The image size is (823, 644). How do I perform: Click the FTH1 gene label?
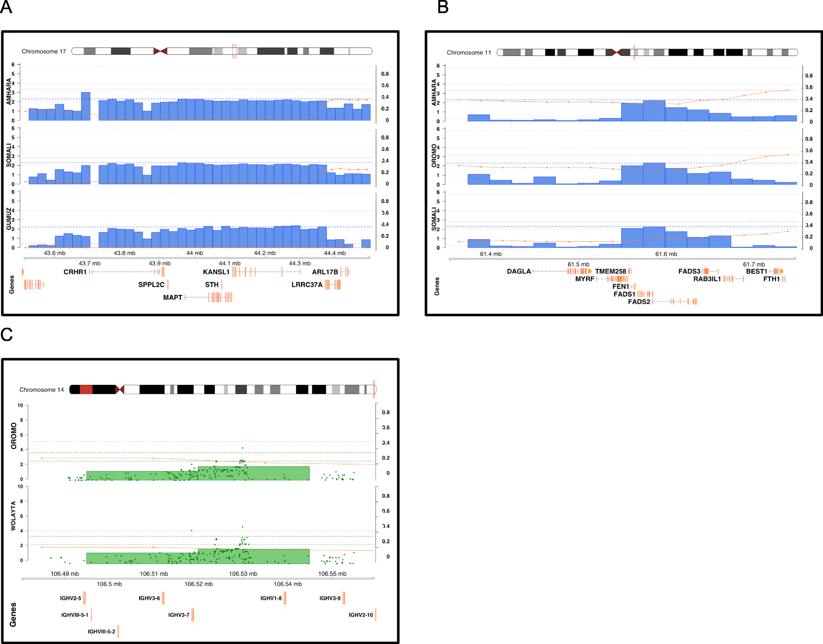click(771, 279)
